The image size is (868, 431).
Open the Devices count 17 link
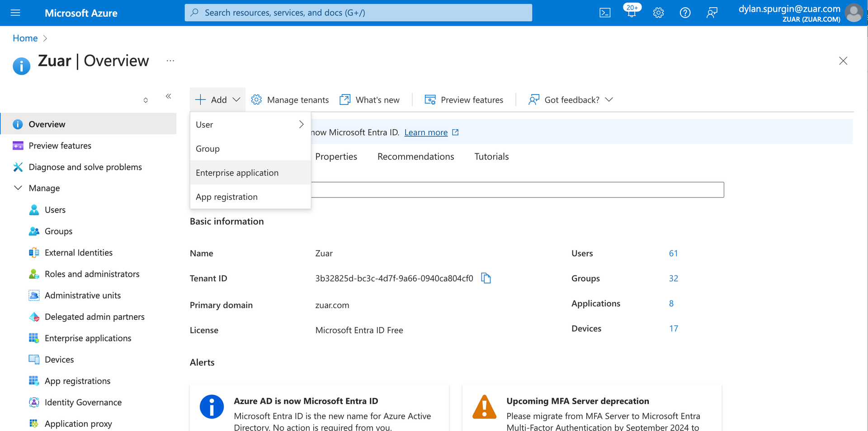click(x=673, y=328)
